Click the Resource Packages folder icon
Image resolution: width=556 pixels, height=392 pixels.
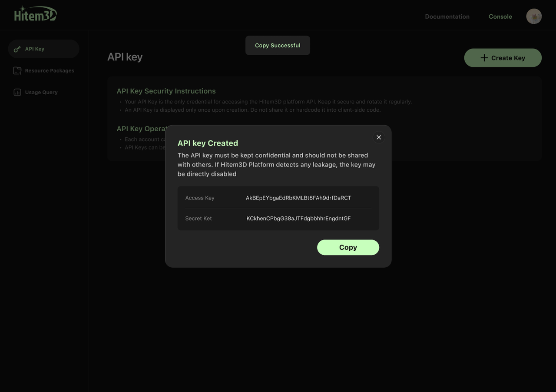pyautogui.click(x=17, y=70)
